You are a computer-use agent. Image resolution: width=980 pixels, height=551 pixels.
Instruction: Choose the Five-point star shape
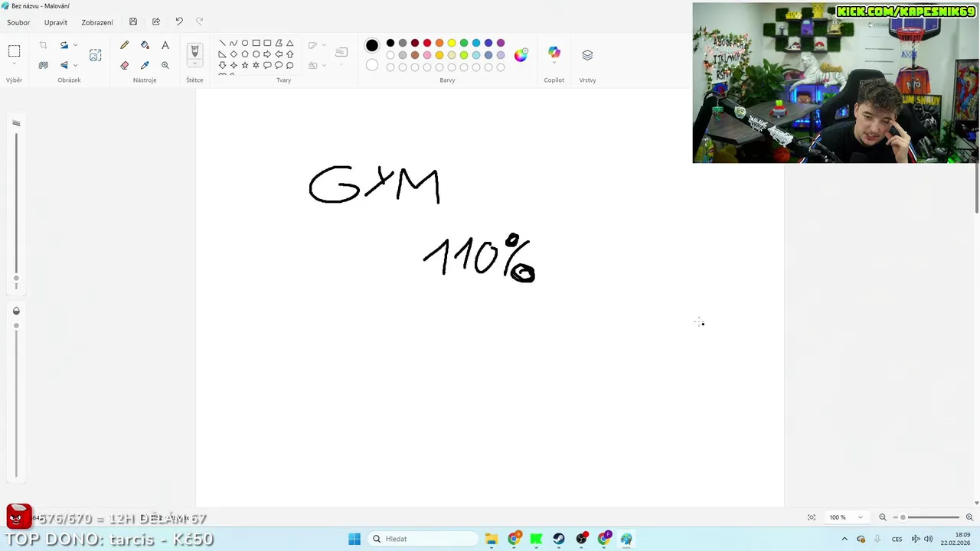click(x=245, y=65)
